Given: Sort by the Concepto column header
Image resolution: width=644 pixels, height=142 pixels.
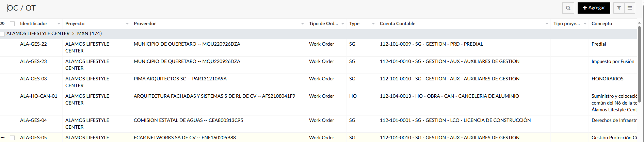Looking at the screenshot, I should 601,24.
